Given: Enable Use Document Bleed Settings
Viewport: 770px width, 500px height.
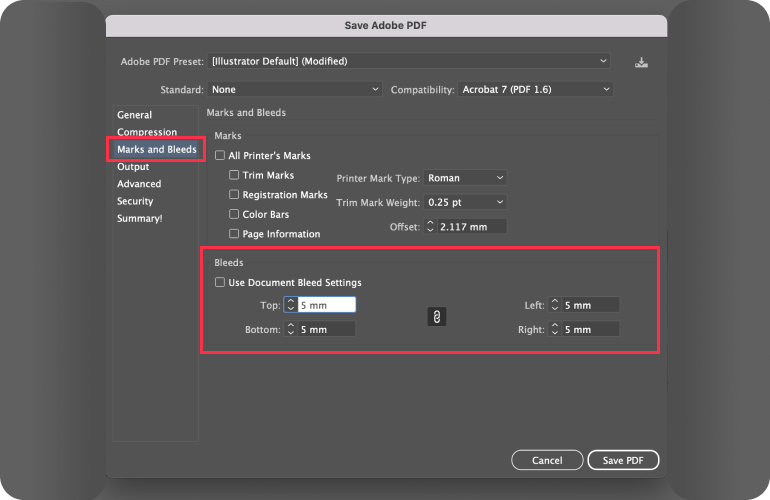Looking at the screenshot, I should pyautogui.click(x=220, y=283).
